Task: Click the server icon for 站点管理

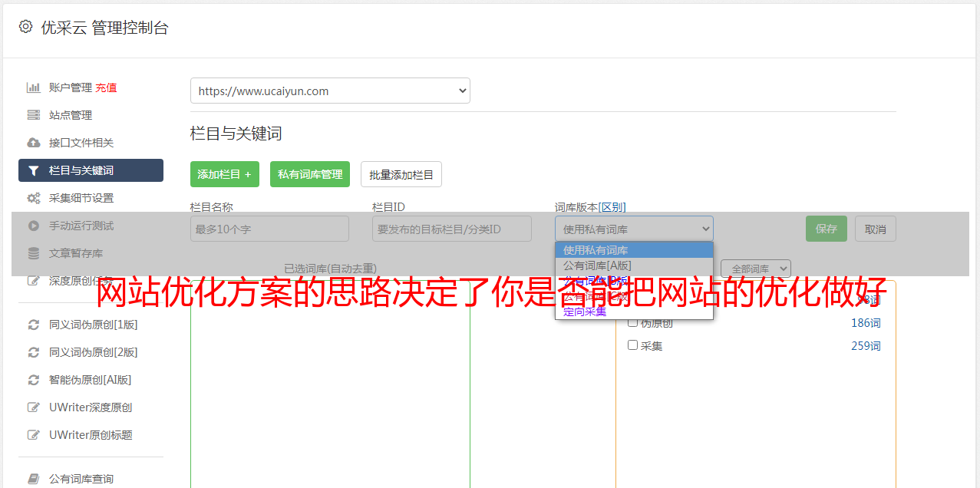Action: coord(33,115)
